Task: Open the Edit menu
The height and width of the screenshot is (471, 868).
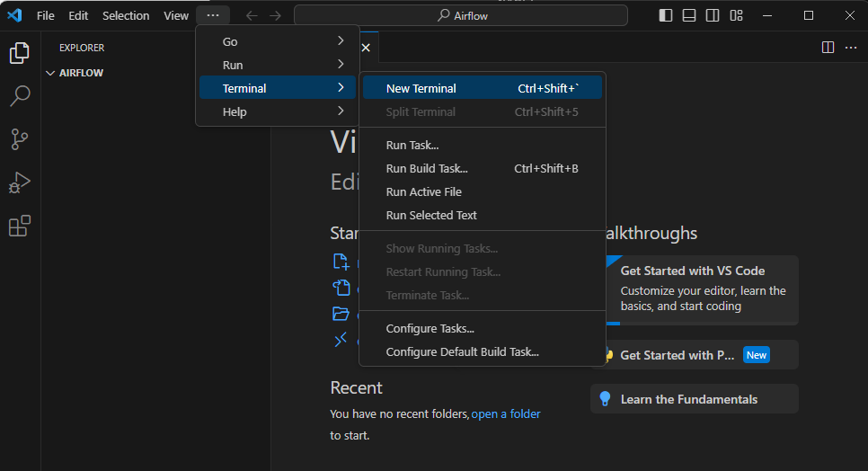Action: (x=78, y=15)
